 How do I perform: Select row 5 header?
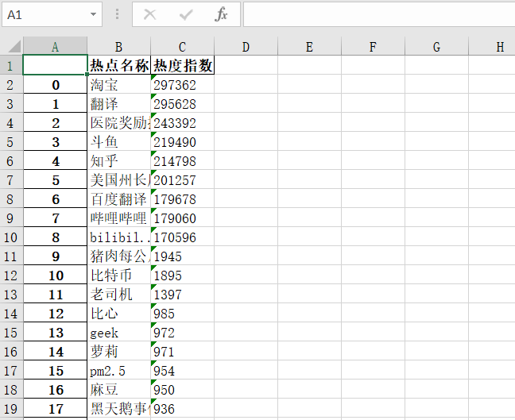tap(11, 141)
